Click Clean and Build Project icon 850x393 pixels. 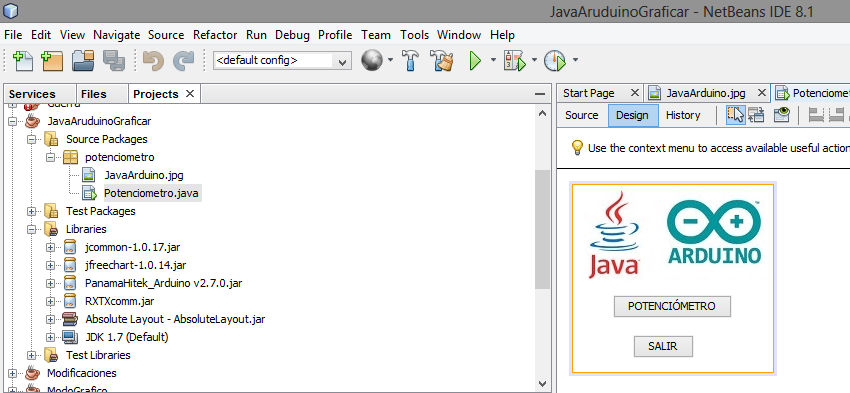click(441, 60)
